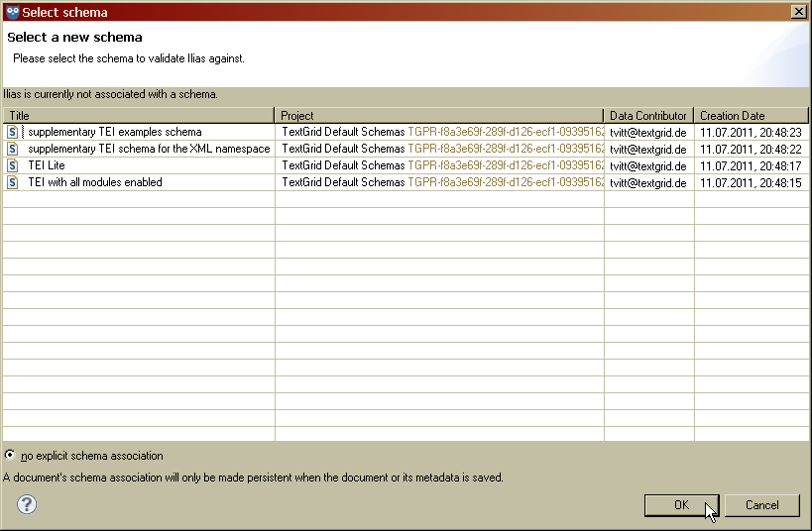Open the help question mark icon
Image resolution: width=812 pixels, height=531 pixels.
[x=27, y=504]
